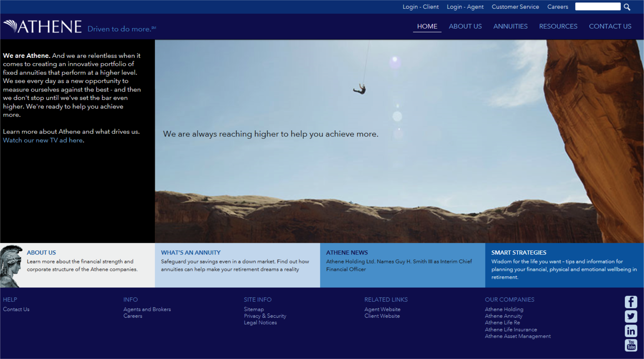Click the HELP footer heading
644x359 pixels.
click(x=10, y=300)
